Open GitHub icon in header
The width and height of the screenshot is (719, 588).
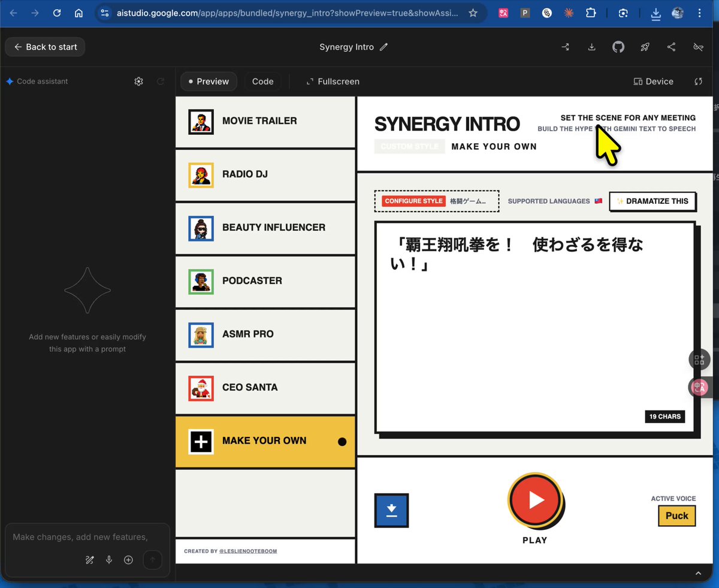[618, 47]
